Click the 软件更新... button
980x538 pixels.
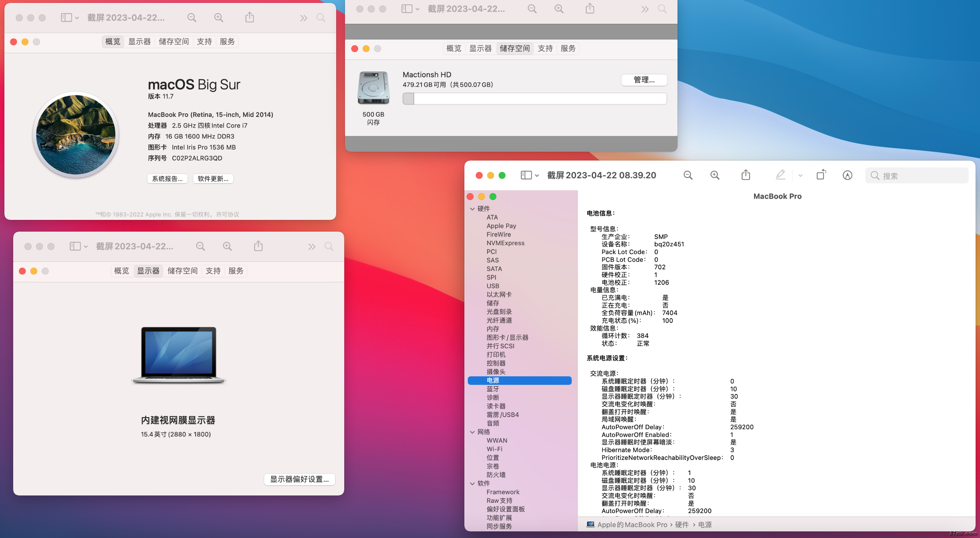coord(213,178)
